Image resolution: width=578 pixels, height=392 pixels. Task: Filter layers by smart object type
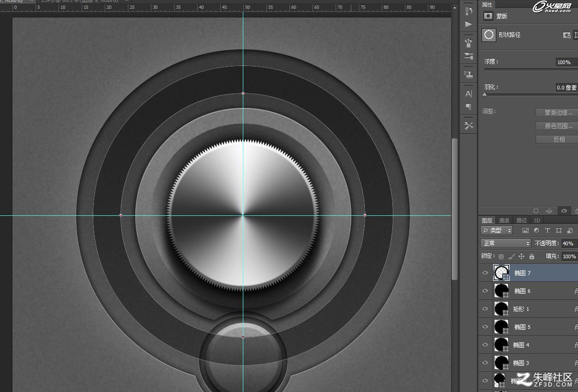pos(570,231)
